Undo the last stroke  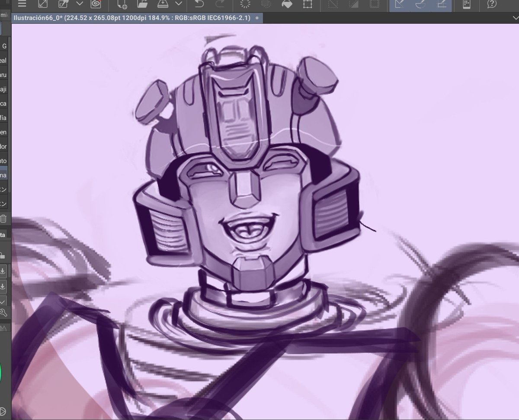tap(199, 4)
